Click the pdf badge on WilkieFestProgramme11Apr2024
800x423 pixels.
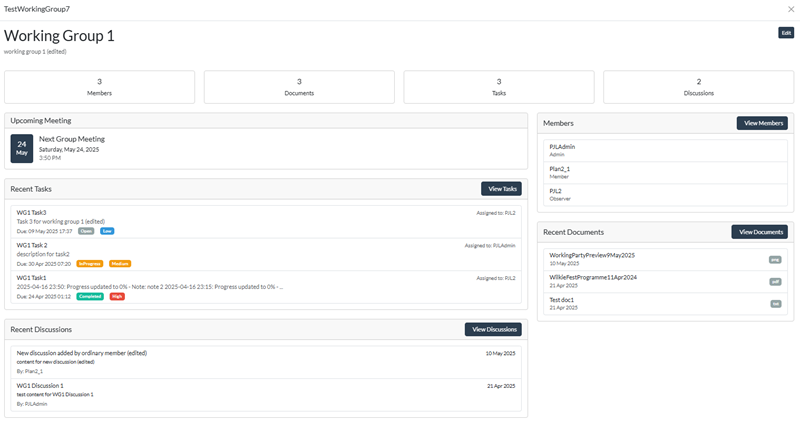775,281
